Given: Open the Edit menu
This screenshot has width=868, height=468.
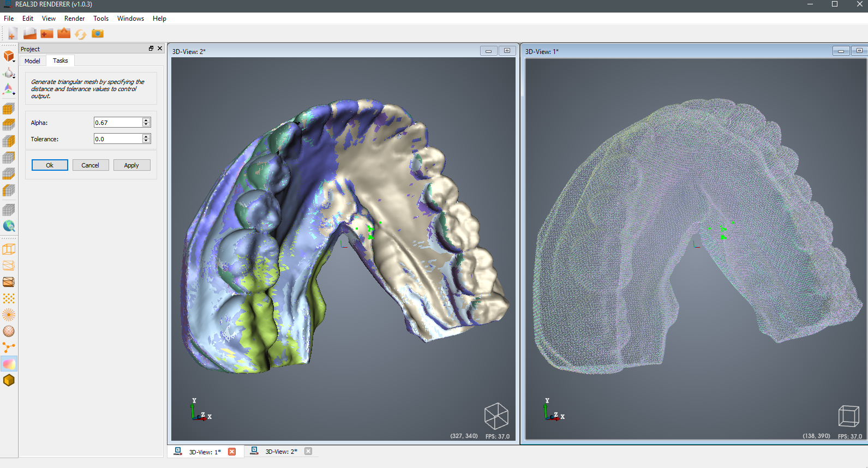Looking at the screenshot, I should pyautogui.click(x=28, y=19).
